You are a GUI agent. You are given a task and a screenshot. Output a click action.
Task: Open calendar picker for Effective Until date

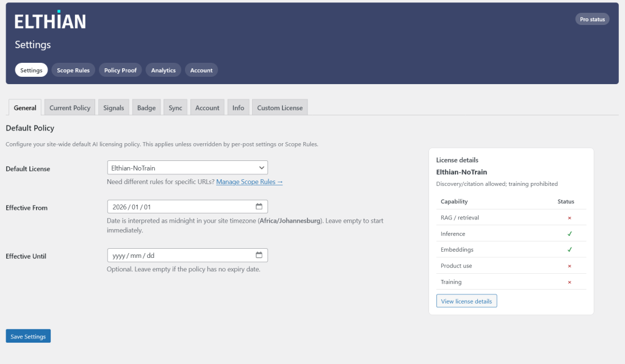coord(259,255)
